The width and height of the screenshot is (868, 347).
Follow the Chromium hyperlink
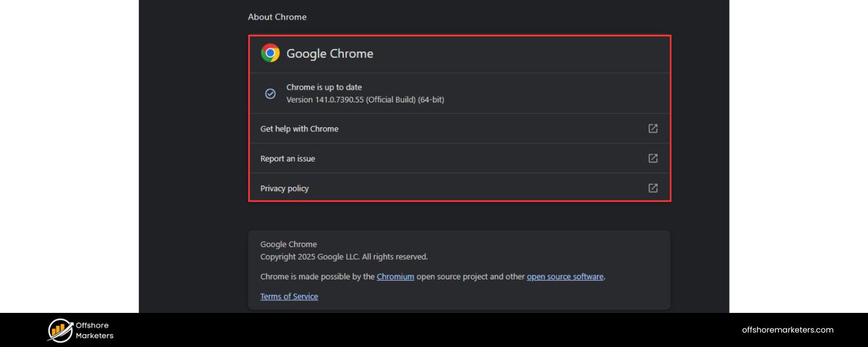pos(395,276)
